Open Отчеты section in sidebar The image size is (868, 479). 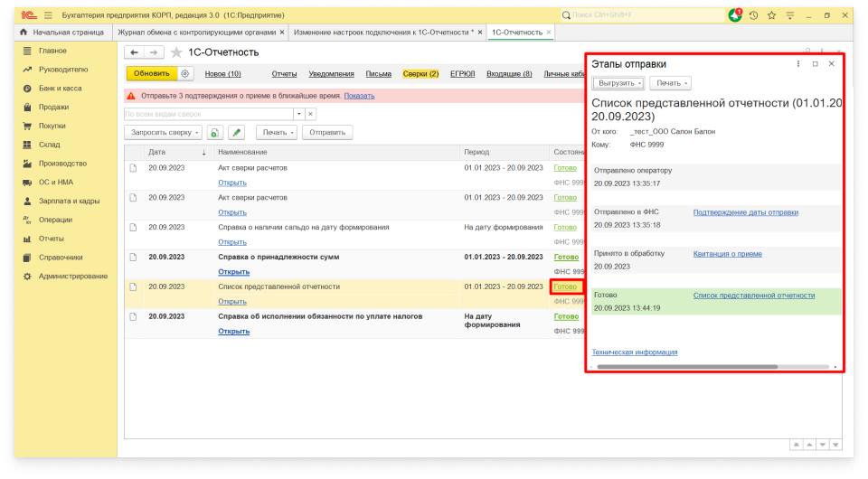click(x=51, y=239)
